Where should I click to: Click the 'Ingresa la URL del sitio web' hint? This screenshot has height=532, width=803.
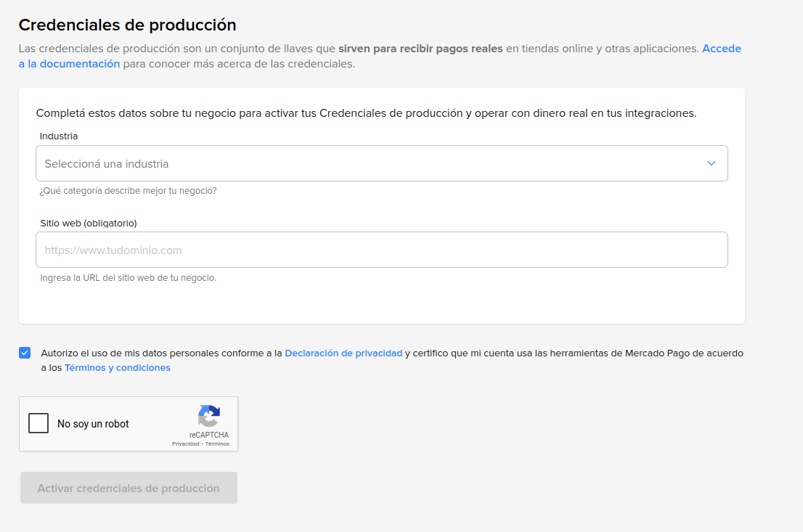(129, 278)
